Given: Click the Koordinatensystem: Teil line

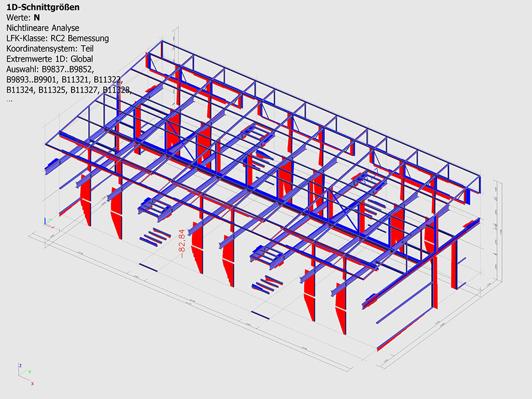Looking at the screenshot, I should [53, 48].
